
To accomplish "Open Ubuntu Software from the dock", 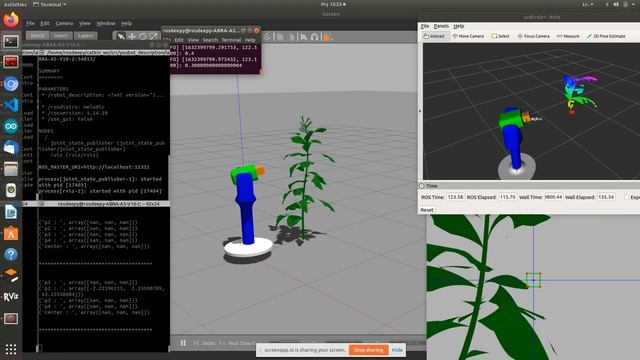I will [x=11, y=233].
